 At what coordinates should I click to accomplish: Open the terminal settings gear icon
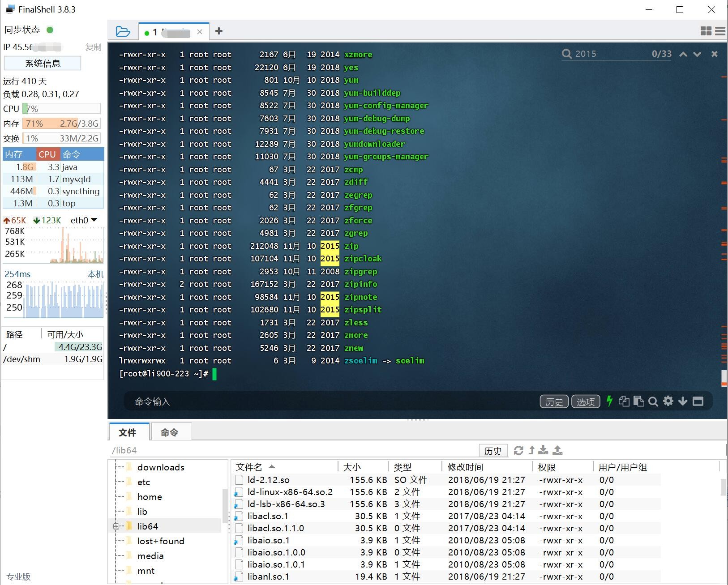tap(668, 401)
